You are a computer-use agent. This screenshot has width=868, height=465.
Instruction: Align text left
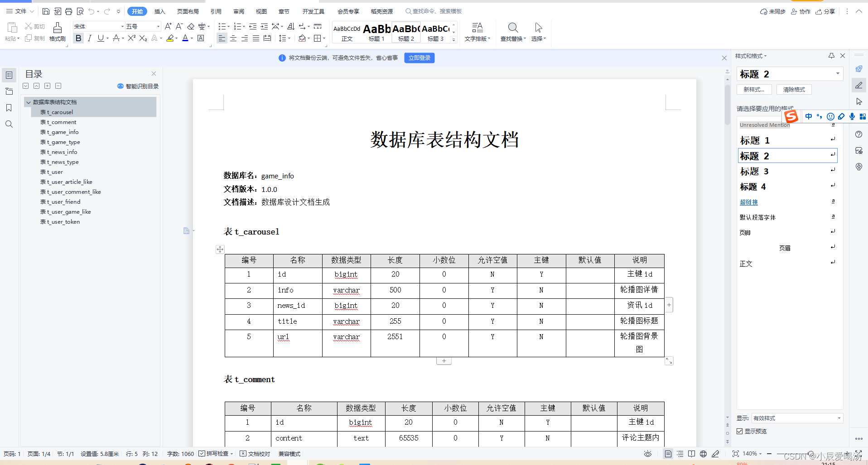point(222,38)
